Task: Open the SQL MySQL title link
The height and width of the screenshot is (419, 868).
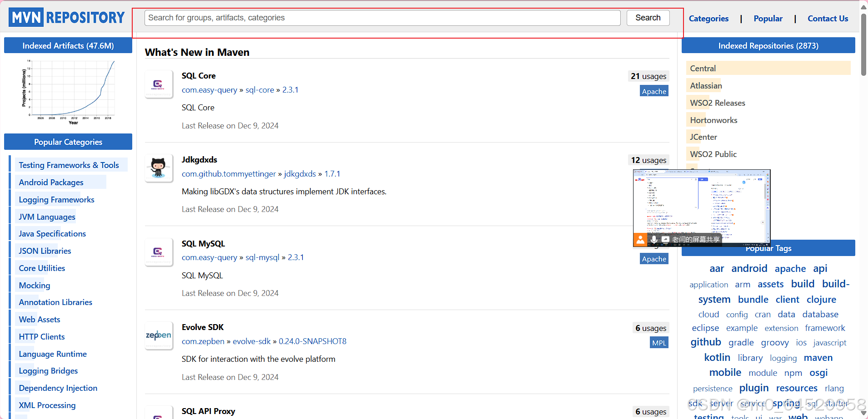Action: pos(203,244)
